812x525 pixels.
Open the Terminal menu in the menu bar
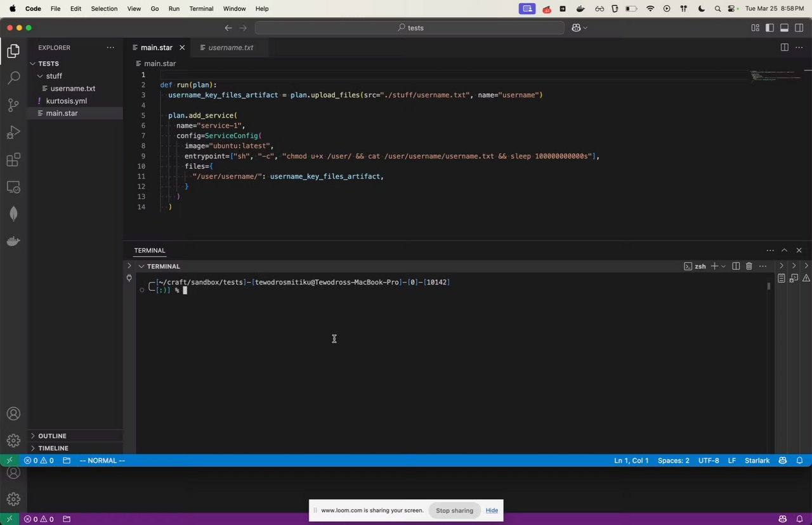click(x=202, y=9)
